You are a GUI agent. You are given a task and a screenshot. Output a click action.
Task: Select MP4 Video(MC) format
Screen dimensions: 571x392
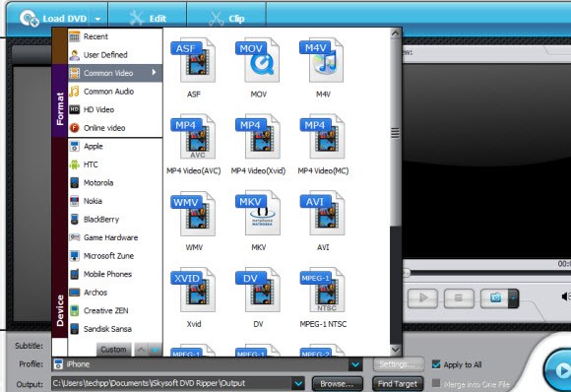coord(323,137)
